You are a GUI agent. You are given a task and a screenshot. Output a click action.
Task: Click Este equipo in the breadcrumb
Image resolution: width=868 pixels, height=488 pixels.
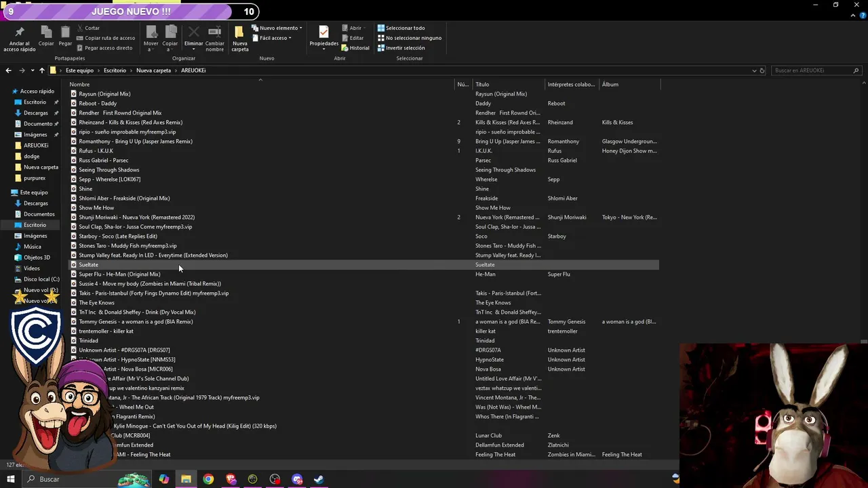tap(79, 70)
